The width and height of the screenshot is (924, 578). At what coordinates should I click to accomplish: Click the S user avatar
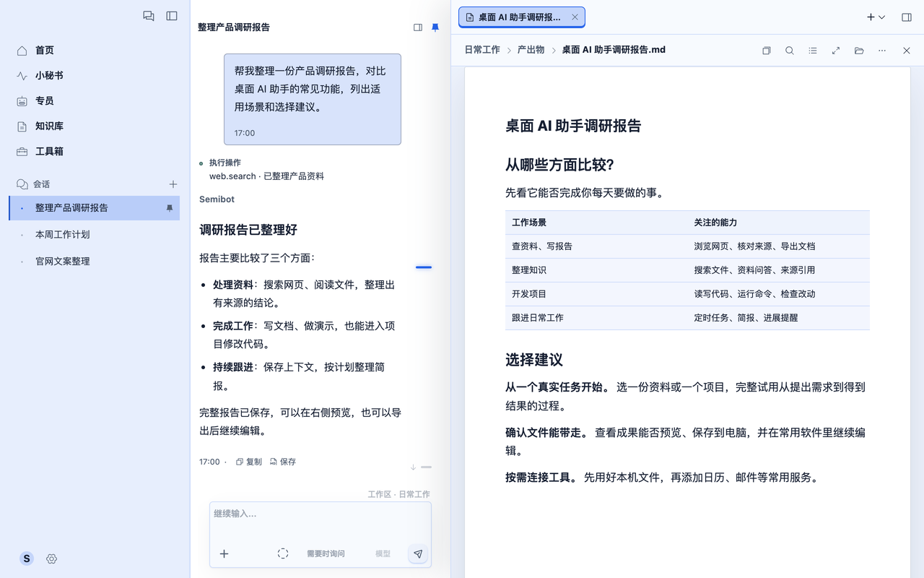coord(27,558)
